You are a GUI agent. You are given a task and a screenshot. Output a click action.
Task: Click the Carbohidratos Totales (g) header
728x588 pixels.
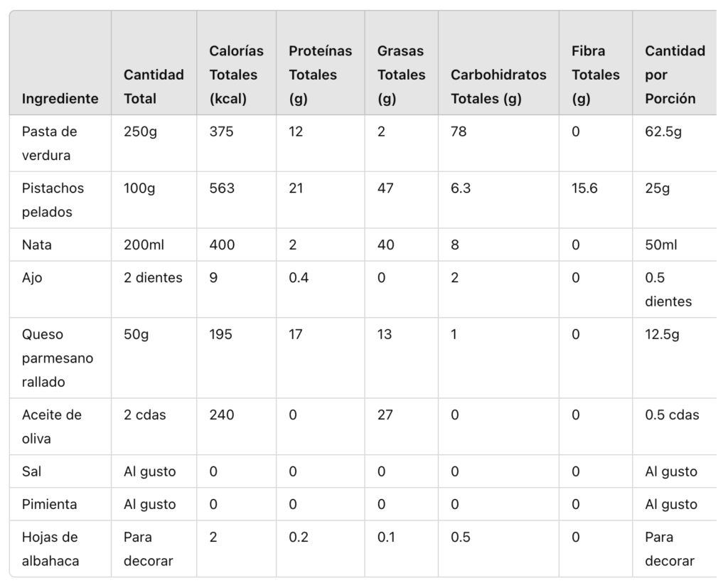[498, 87]
